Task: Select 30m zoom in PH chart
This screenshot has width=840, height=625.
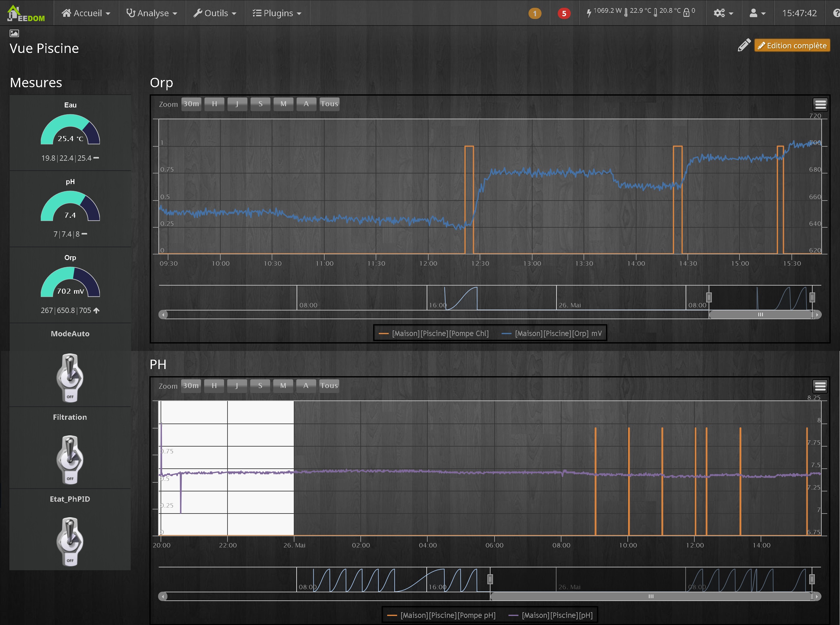Action: (x=191, y=386)
